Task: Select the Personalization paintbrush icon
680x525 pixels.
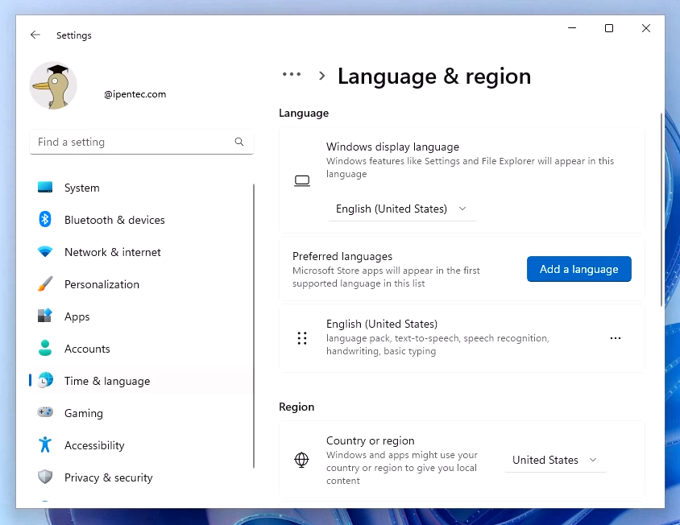Action: click(x=45, y=284)
